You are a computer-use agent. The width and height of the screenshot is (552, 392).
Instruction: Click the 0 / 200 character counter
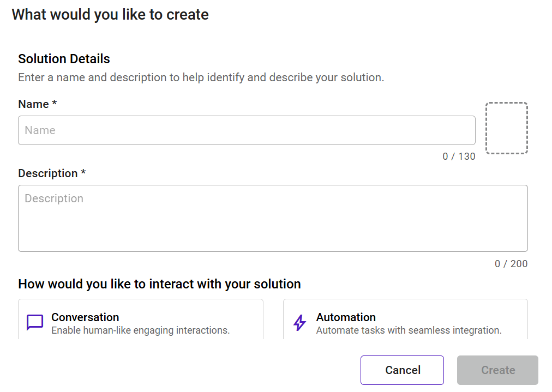pos(511,264)
